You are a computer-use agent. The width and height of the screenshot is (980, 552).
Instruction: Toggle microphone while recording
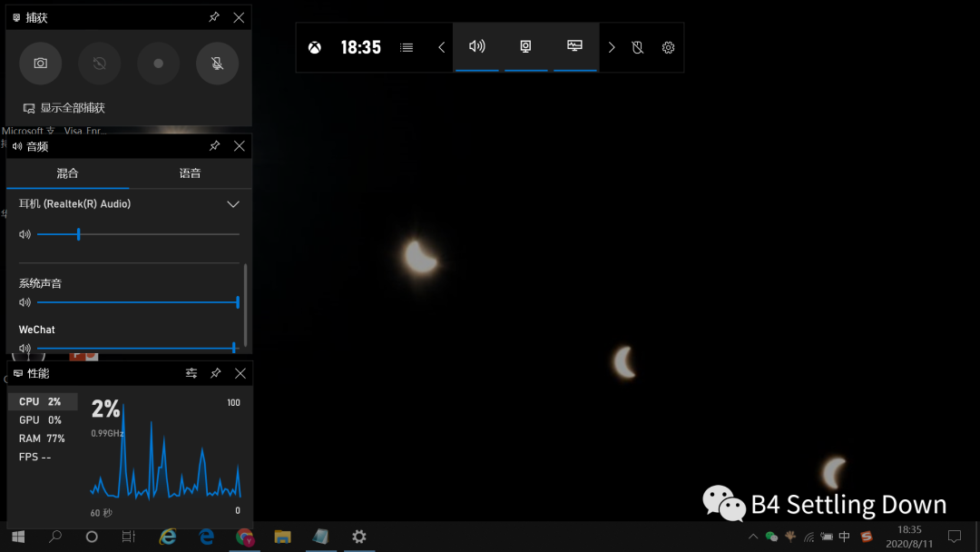click(218, 64)
